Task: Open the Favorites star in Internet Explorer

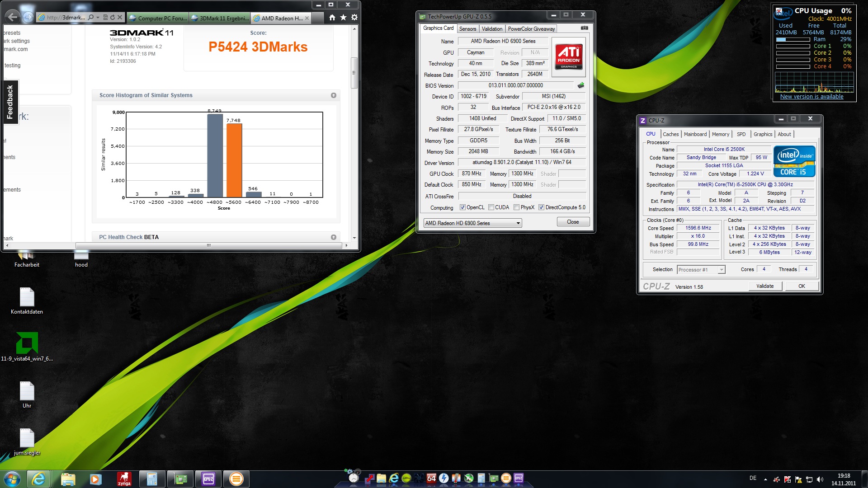Action: 343,17
